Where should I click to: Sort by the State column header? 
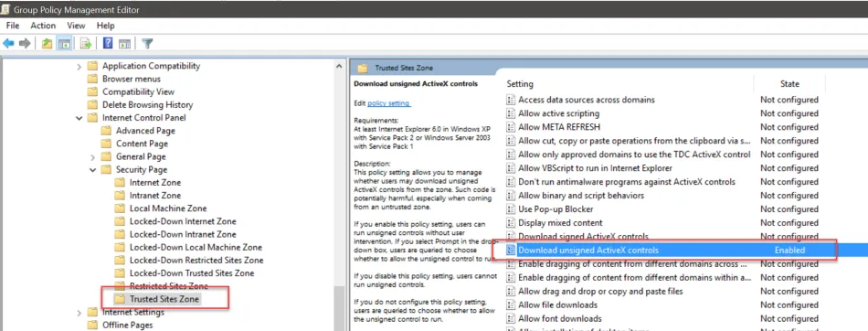tap(789, 84)
